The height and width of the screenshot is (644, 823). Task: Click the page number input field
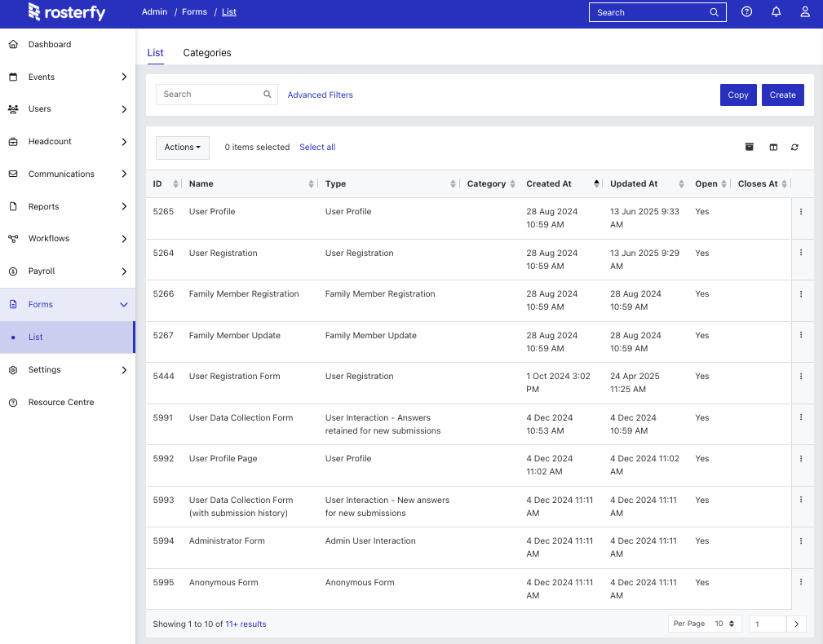(x=768, y=624)
